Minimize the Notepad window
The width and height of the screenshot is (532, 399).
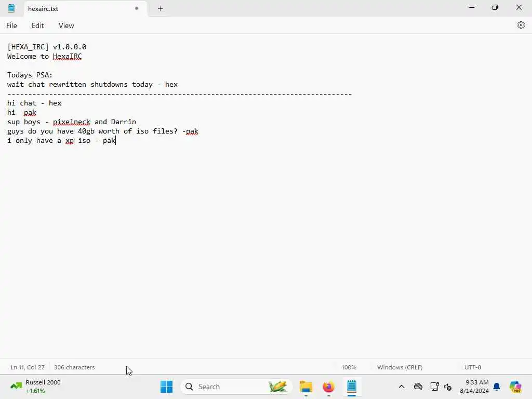point(472,7)
